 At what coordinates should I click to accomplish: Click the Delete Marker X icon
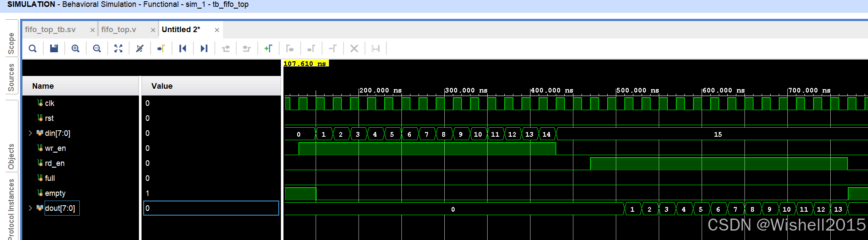[x=354, y=48]
